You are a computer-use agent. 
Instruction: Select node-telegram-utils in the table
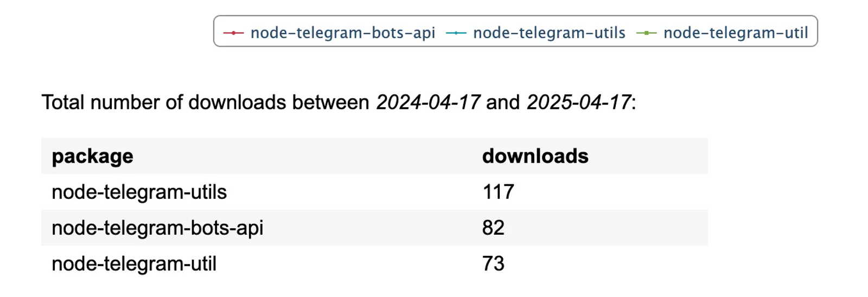tap(139, 192)
